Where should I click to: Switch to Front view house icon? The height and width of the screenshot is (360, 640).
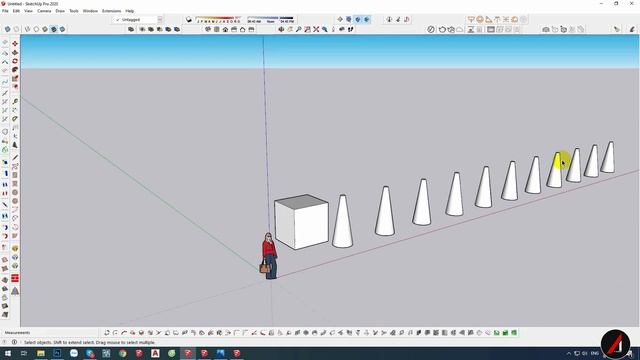(225, 29)
